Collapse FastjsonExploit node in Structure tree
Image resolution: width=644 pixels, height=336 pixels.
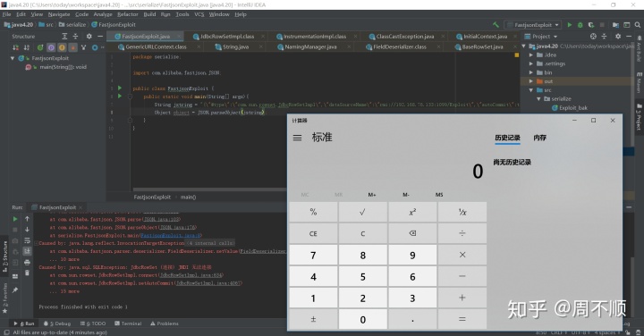(13, 58)
